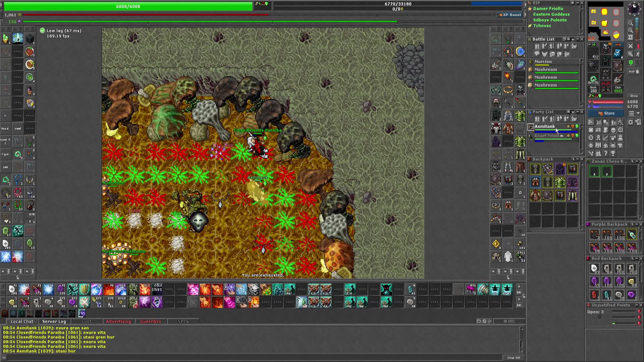644x362 pixels.
Task: Click the blue backpack equipment slot
Action: click(x=618, y=53)
